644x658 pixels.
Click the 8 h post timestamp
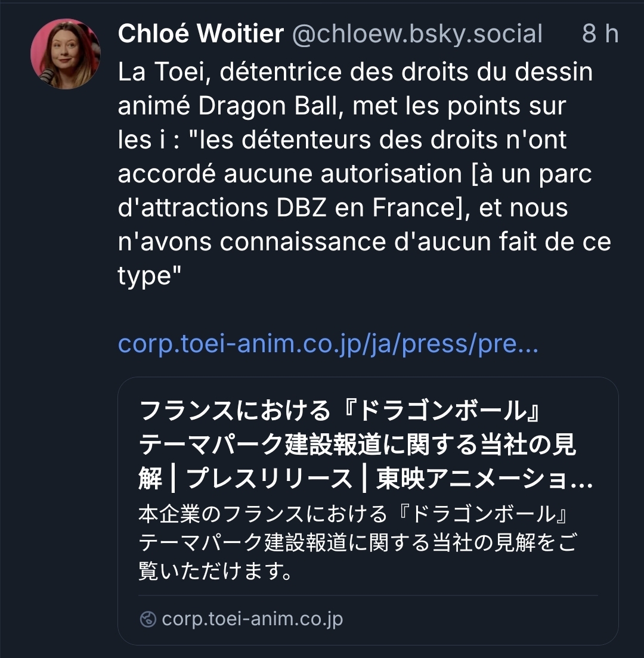tap(600, 33)
